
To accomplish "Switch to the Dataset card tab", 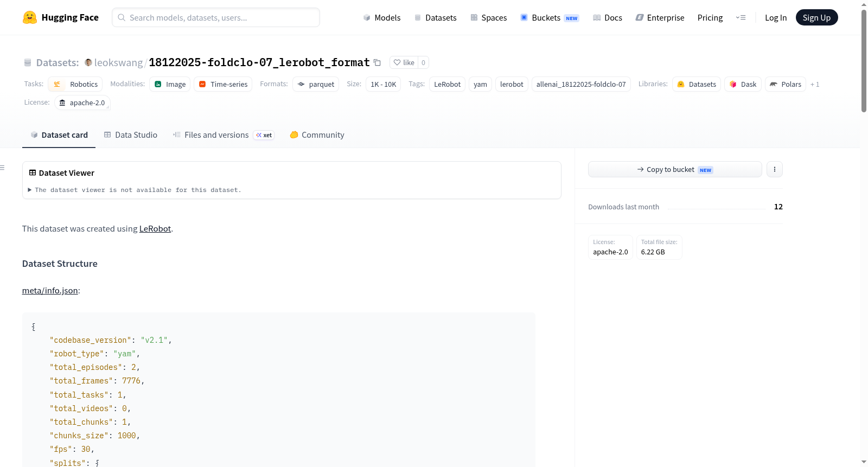I will (59, 135).
